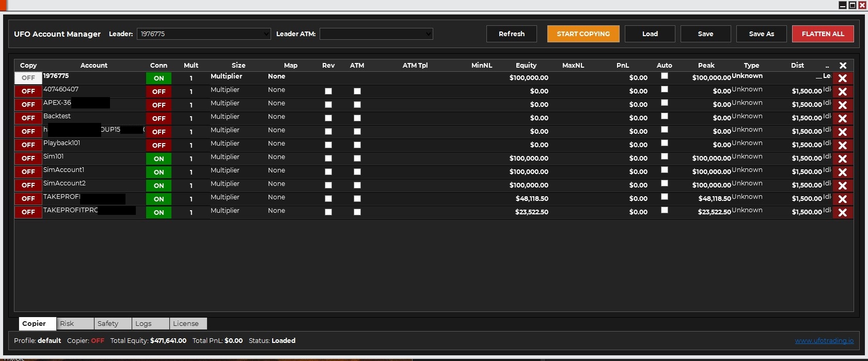Toggle Conn ON button for SimAccount1
Viewport: 868px width, 361px height.
159,172
